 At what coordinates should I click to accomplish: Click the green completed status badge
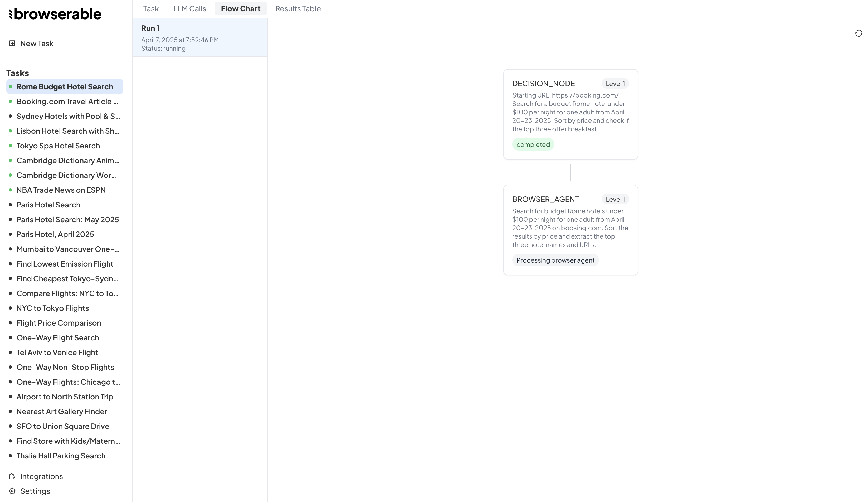point(533,144)
